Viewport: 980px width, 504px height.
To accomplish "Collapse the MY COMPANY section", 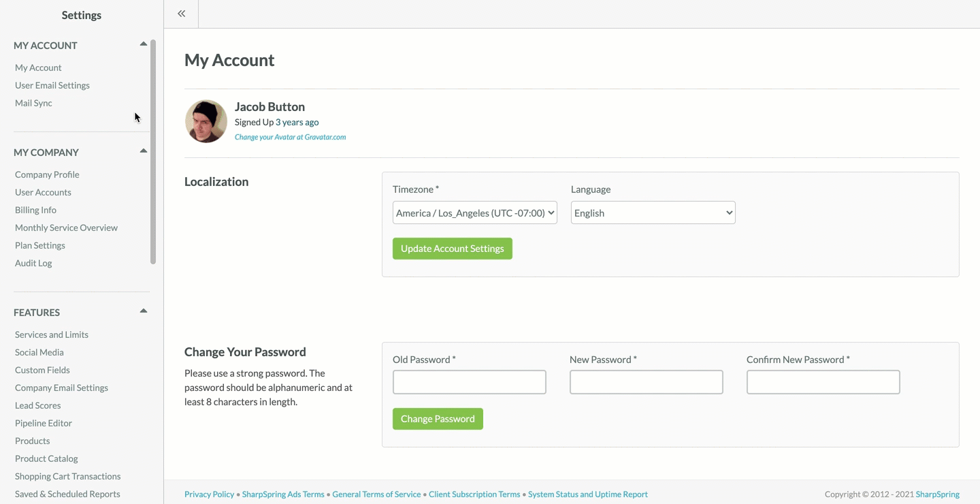I will [x=143, y=151].
